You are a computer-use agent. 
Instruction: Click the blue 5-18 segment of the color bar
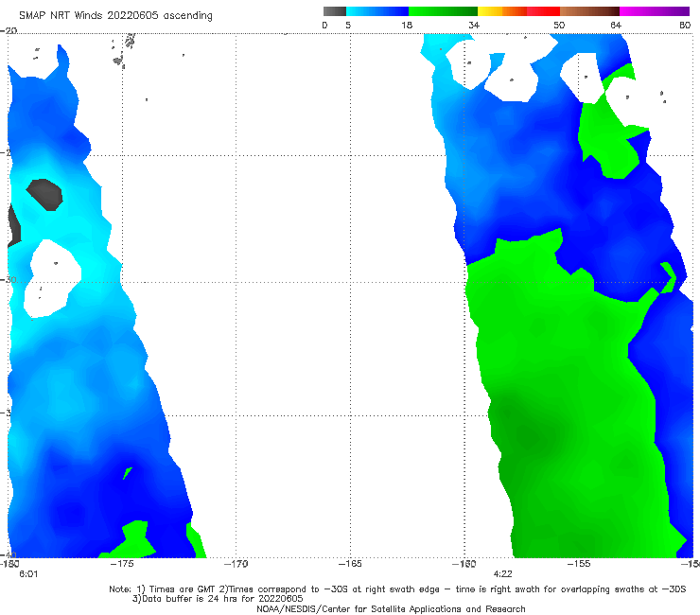(377, 11)
